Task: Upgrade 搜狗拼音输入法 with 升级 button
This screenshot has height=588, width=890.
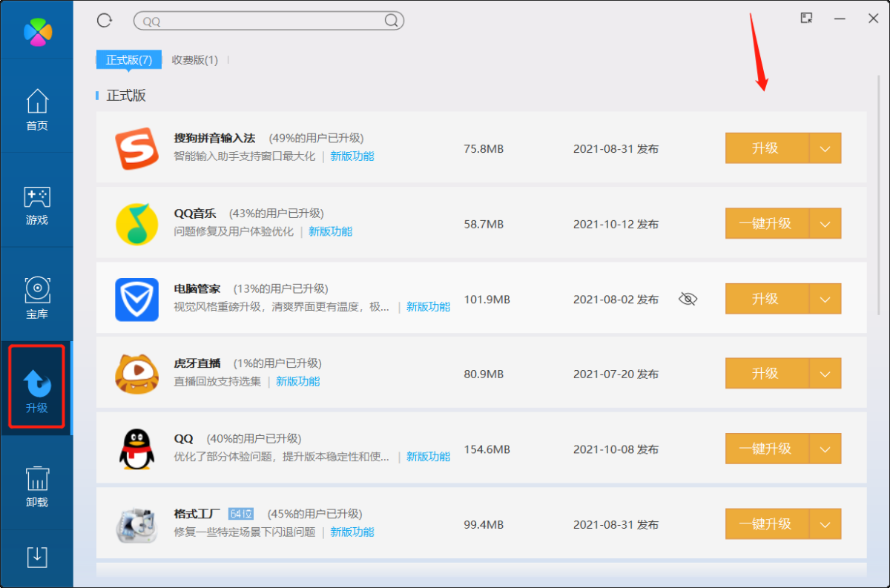Action: click(x=767, y=148)
